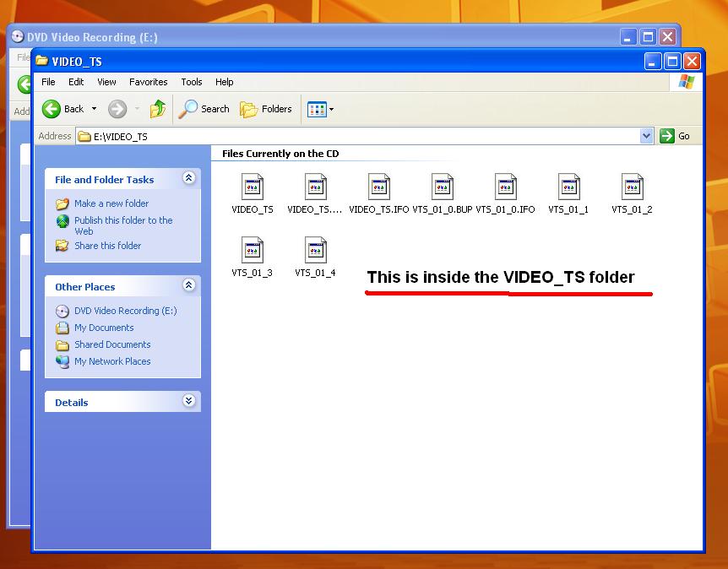The image size is (728, 569).
Task: Click Publish this folder to the Web
Action: [123, 225]
